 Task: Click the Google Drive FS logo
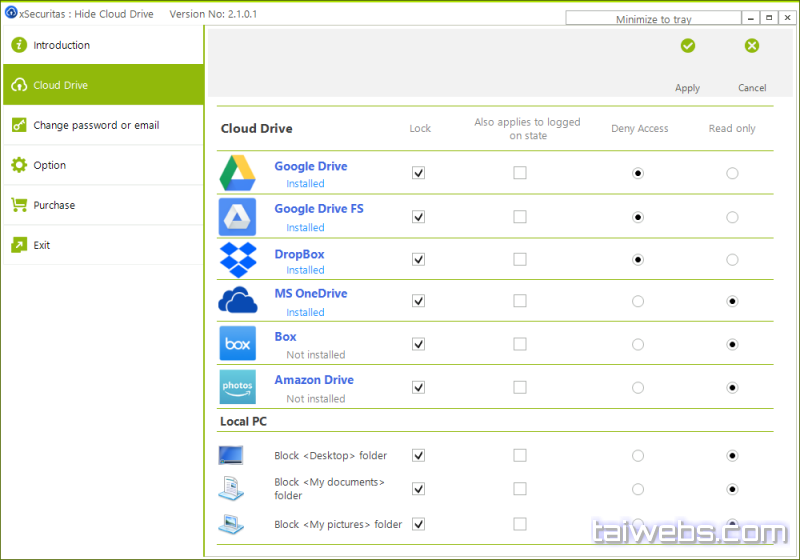point(238,217)
